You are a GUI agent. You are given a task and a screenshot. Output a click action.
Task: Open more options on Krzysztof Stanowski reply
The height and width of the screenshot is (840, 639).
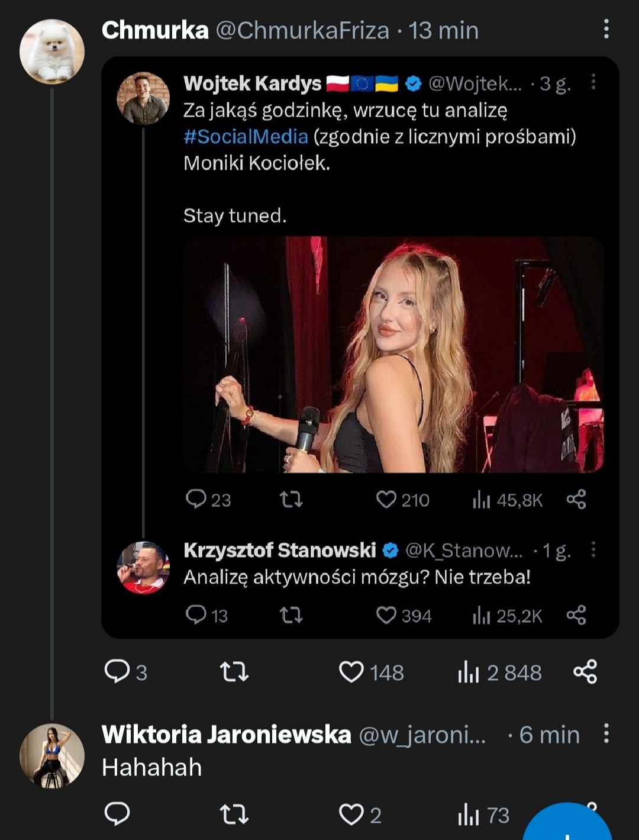[593, 550]
